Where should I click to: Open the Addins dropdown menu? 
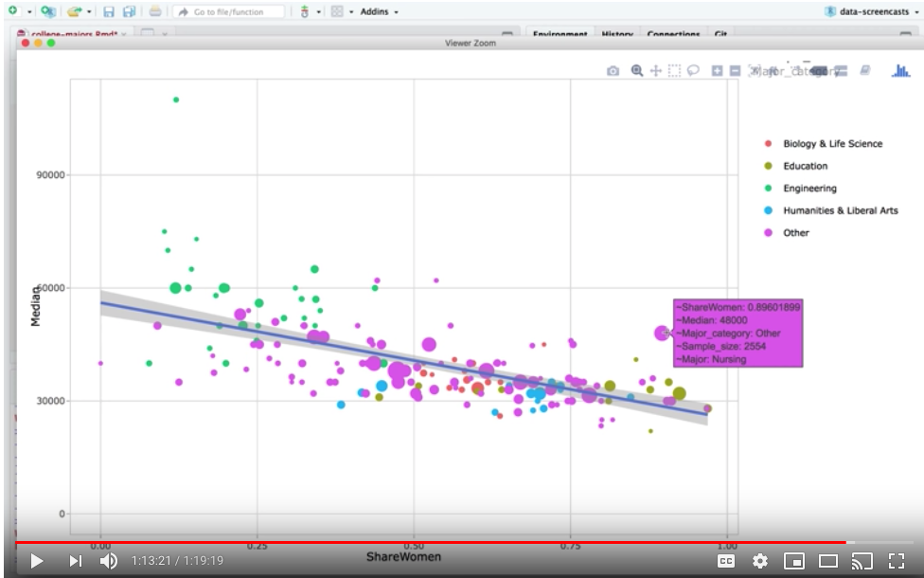point(379,11)
